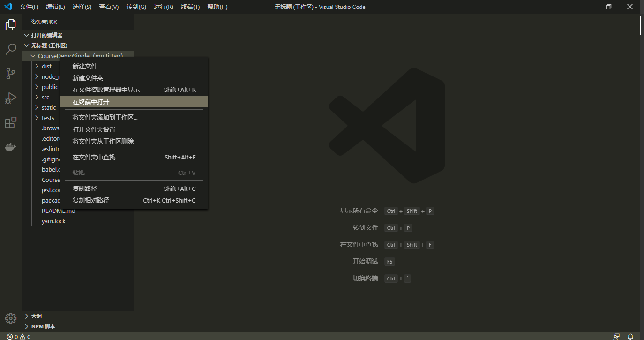Expand the tests folder
The image size is (644, 340).
(x=37, y=118)
